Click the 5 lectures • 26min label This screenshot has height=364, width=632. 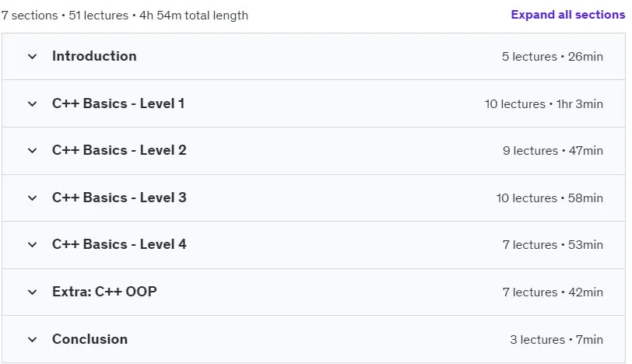pos(553,56)
